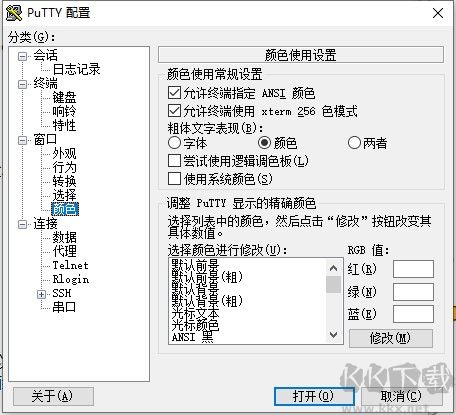Open the 连接 category

click(45, 223)
